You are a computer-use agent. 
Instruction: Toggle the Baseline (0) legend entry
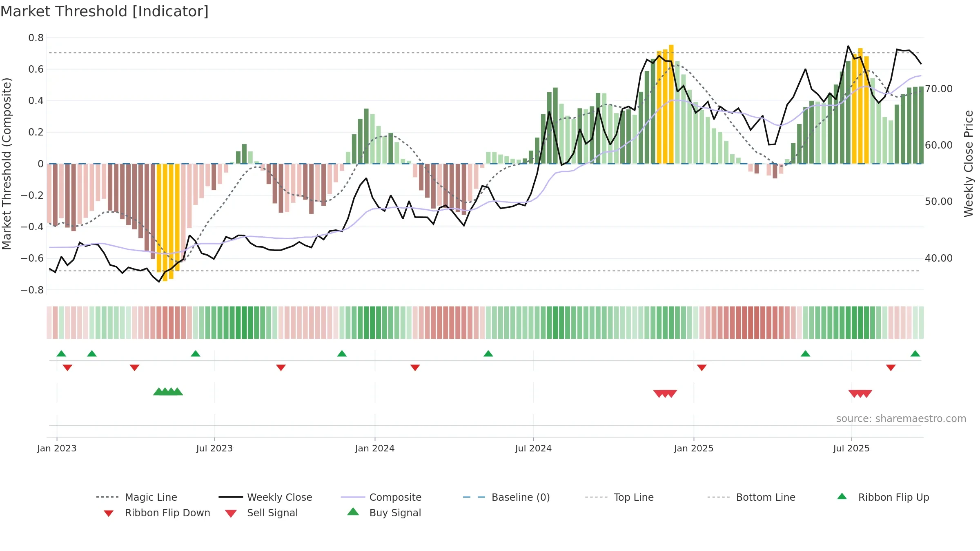(506, 497)
